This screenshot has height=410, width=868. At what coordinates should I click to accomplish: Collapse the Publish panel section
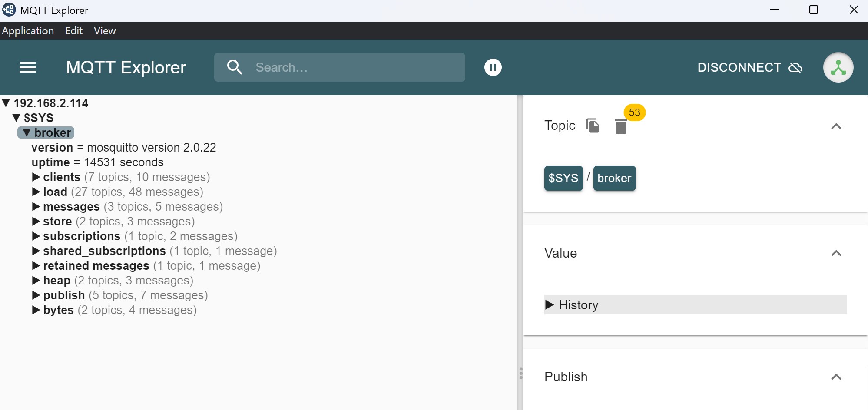pos(836,377)
